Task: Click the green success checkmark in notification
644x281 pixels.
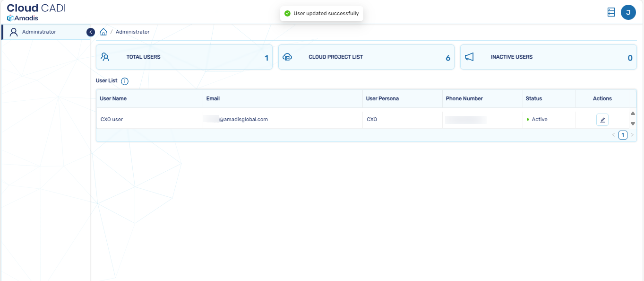Action: (x=287, y=14)
